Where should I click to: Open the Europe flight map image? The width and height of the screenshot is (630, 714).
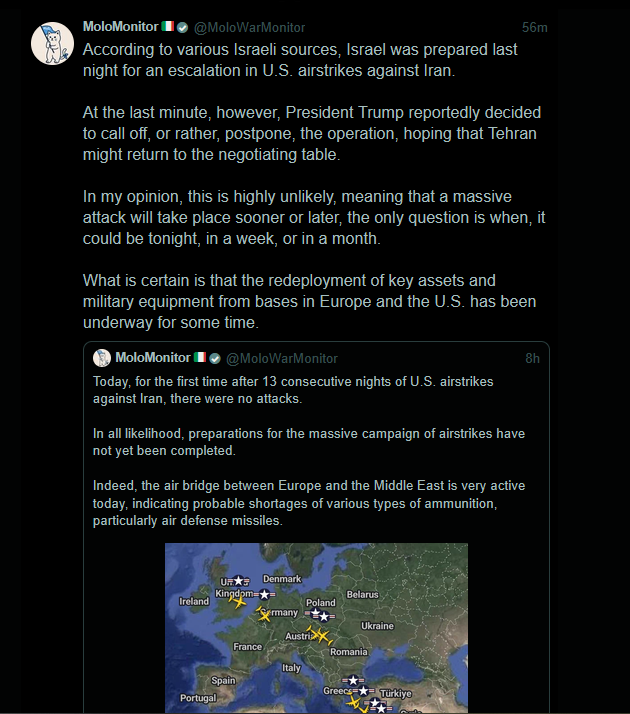point(316,628)
